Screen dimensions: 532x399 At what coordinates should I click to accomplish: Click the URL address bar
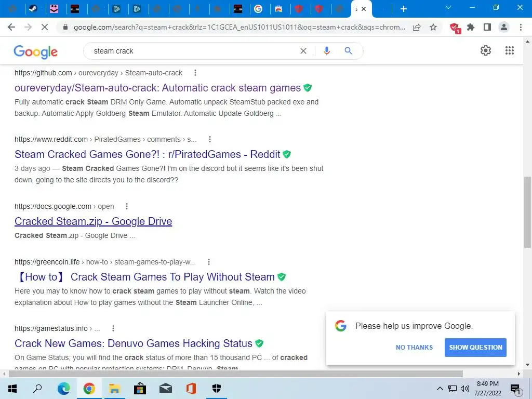click(239, 28)
